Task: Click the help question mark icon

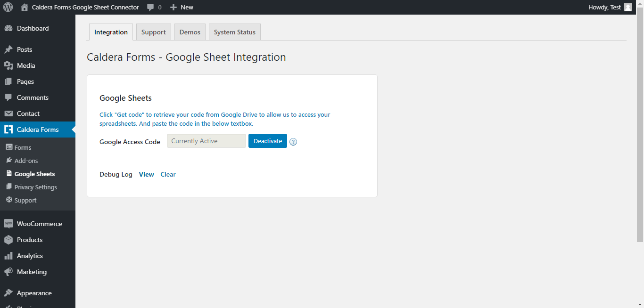Action: click(293, 142)
